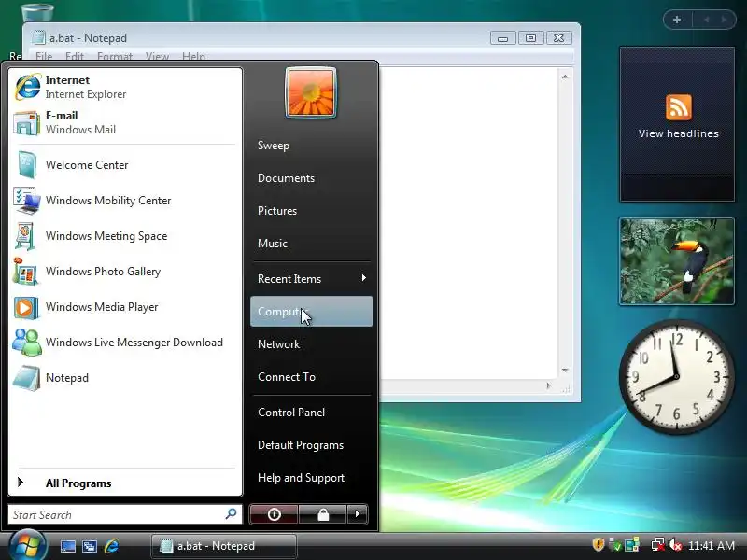The height and width of the screenshot is (560, 747).
Task: Open Control Panel
Action: (312, 413)
